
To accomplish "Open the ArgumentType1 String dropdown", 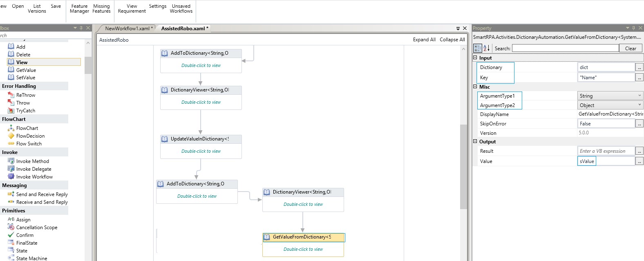I will pyautogui.click(x=639, y=96).
